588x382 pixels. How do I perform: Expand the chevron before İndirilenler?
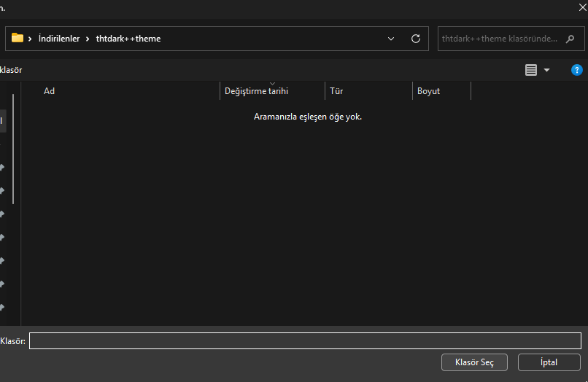pos(30,39)
